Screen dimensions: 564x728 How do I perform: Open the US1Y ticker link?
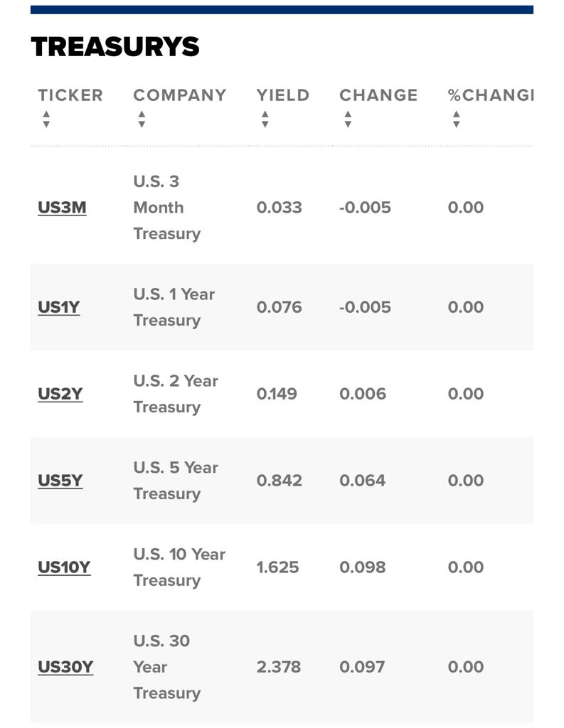[58, 307]
